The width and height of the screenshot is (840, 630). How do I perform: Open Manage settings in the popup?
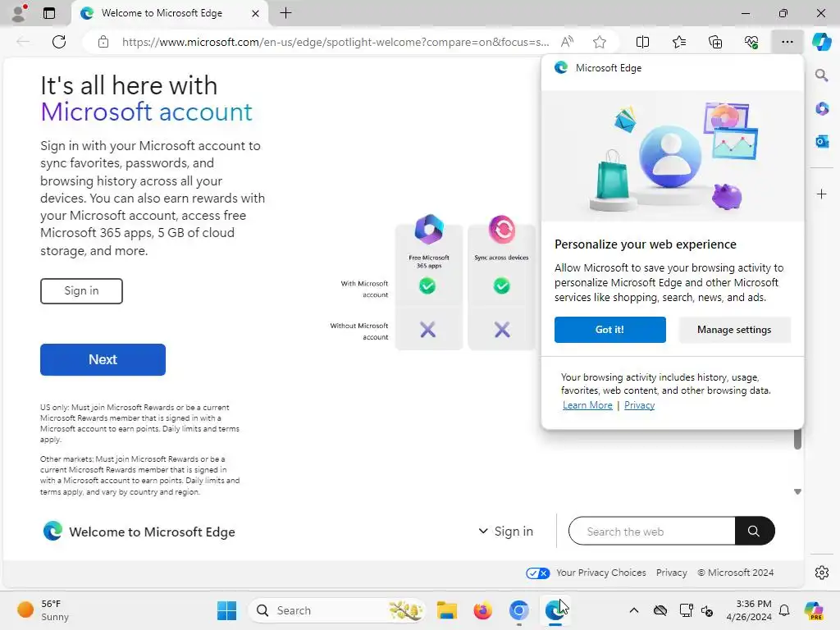point(734,330)
